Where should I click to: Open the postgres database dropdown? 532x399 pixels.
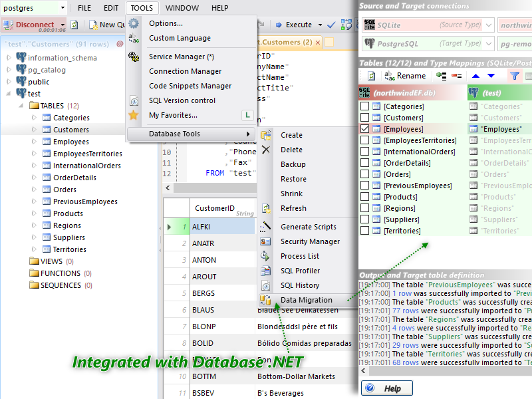coord(63,8)
